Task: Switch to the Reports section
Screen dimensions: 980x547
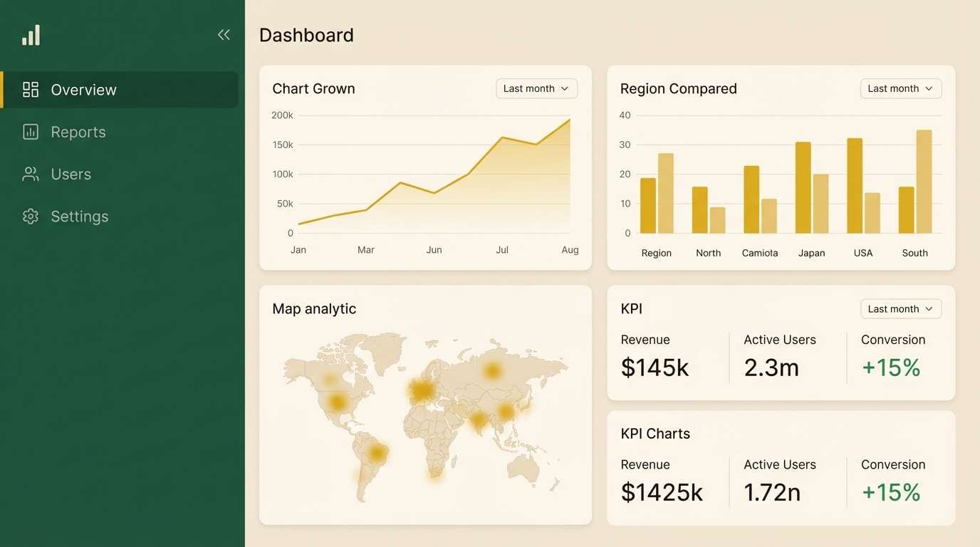Action: [78, 131]
